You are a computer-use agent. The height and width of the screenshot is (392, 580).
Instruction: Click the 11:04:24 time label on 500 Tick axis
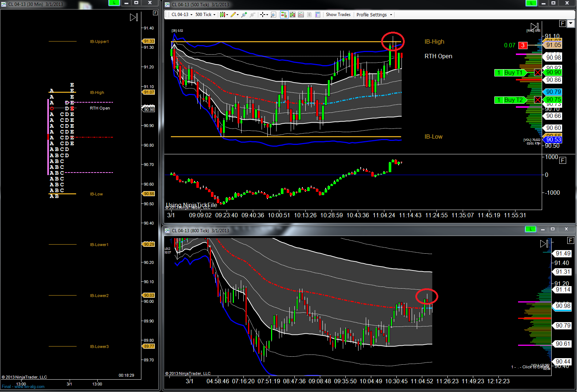click(x=384, y=215)
